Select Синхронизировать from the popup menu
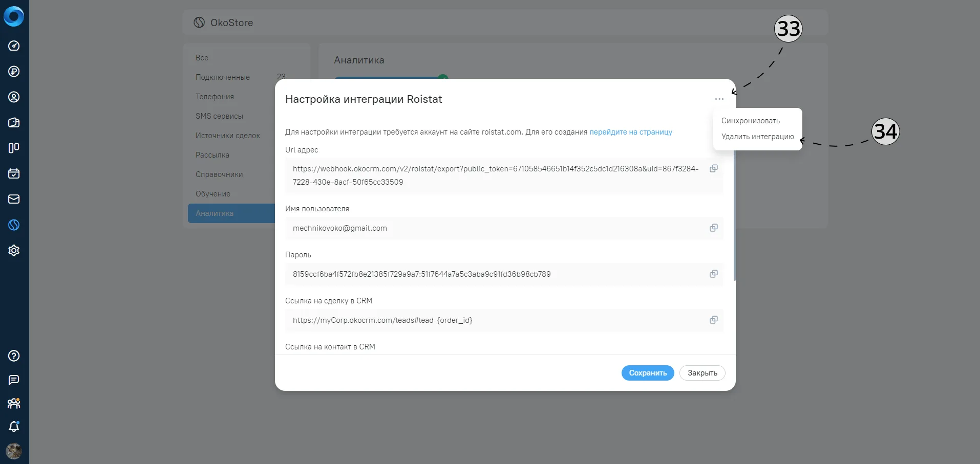Image resolution: width=980 pixels, height=464 pixels. point(751,121)
